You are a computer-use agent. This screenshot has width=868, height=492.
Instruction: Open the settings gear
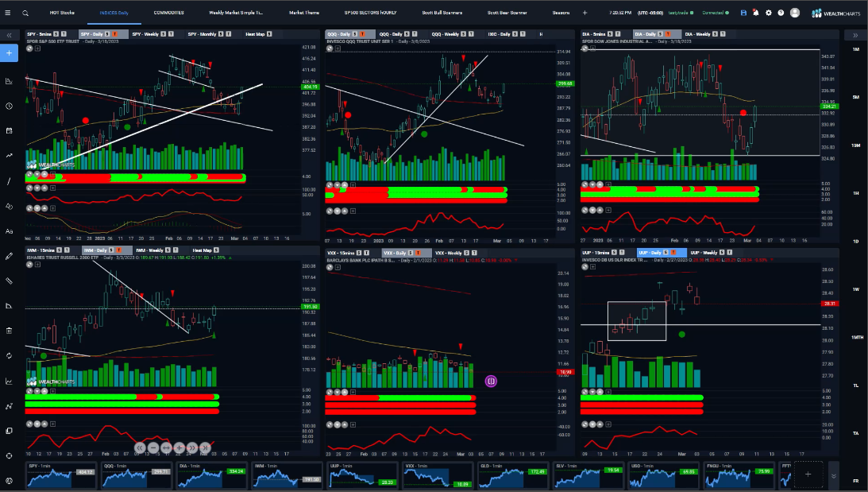click(769, 13)
